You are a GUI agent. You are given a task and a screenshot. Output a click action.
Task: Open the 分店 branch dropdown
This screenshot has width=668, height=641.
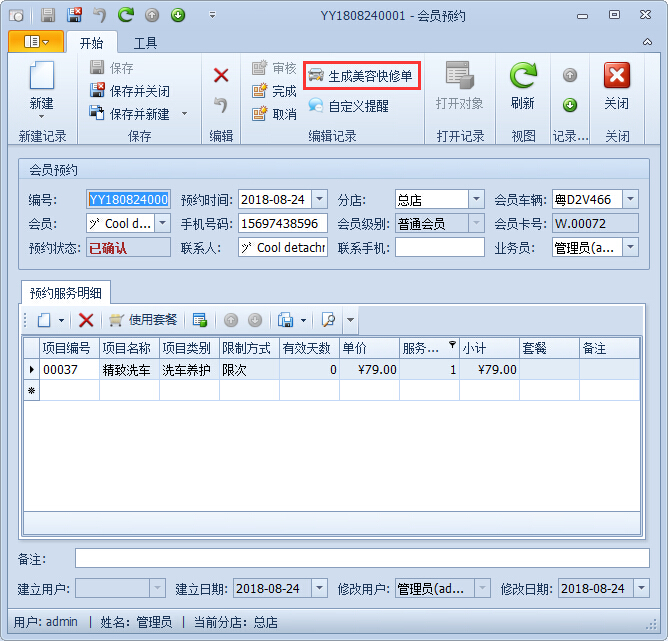pyautogui.click(x=476, y=199)
